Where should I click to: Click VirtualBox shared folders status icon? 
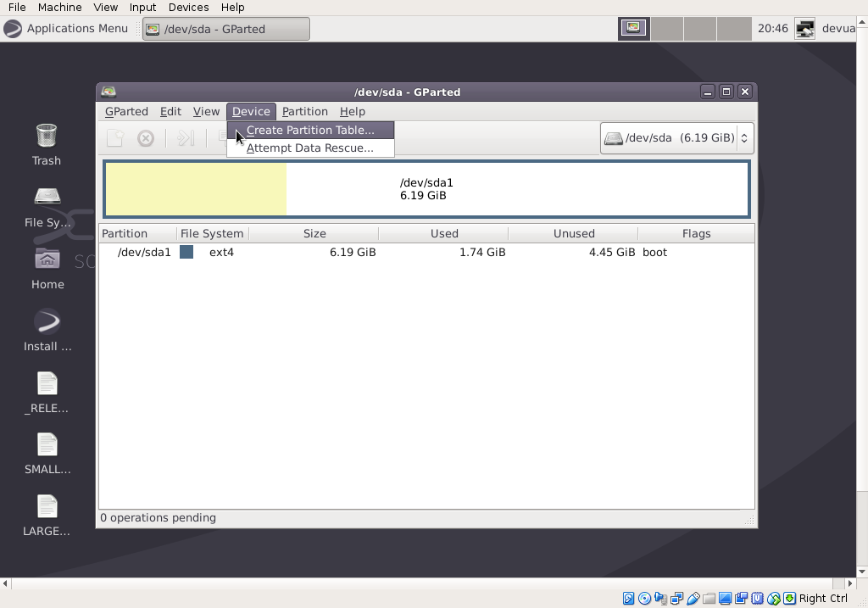(709, 598)
